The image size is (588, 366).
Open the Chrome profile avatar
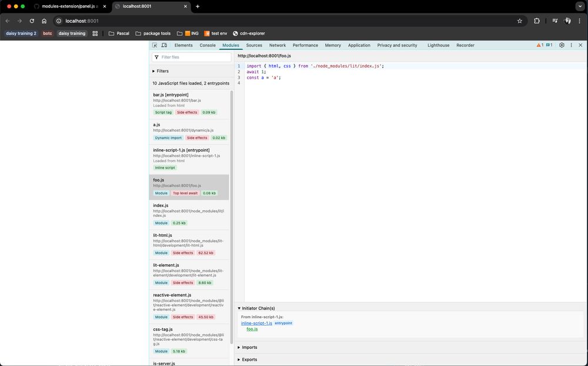(x=567, y=21)
